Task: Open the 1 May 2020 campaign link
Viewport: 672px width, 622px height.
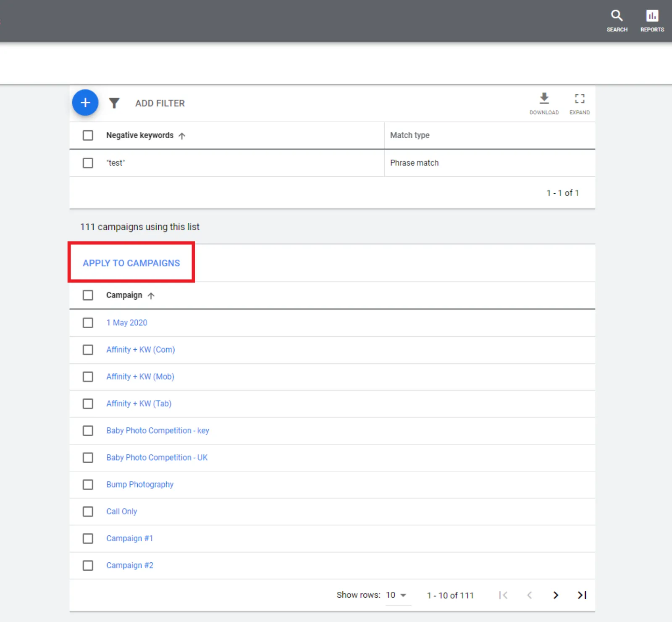Action: [x=126, y=323]
